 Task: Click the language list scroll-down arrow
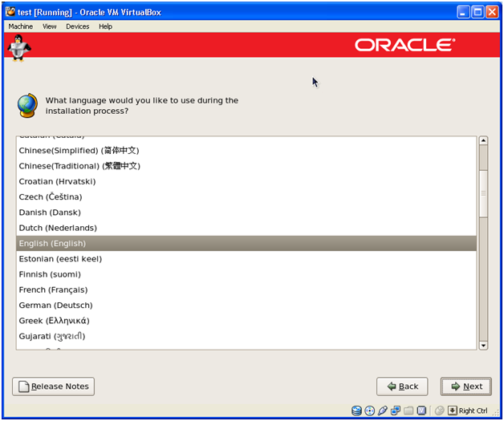pyautogui.click(x=483, y=346)
